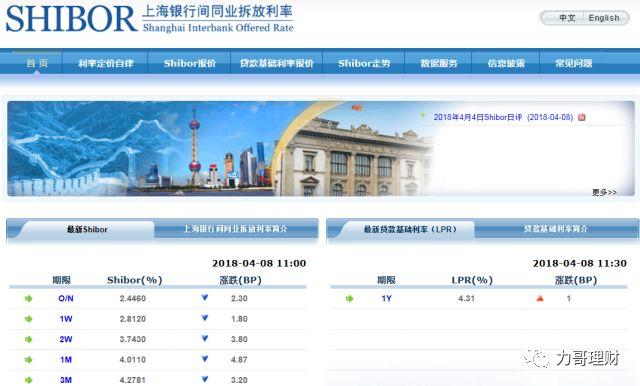This screenshot has height=386, width=640.
Task: Click the green arrow icon in O/N row
Action: [x=28, y=299]
